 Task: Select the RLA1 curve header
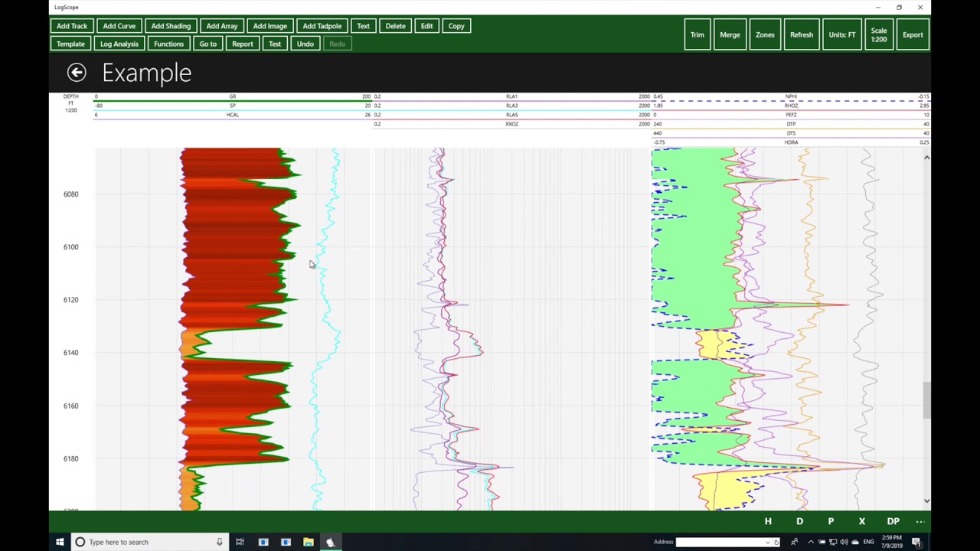click(x=511, y=96)
